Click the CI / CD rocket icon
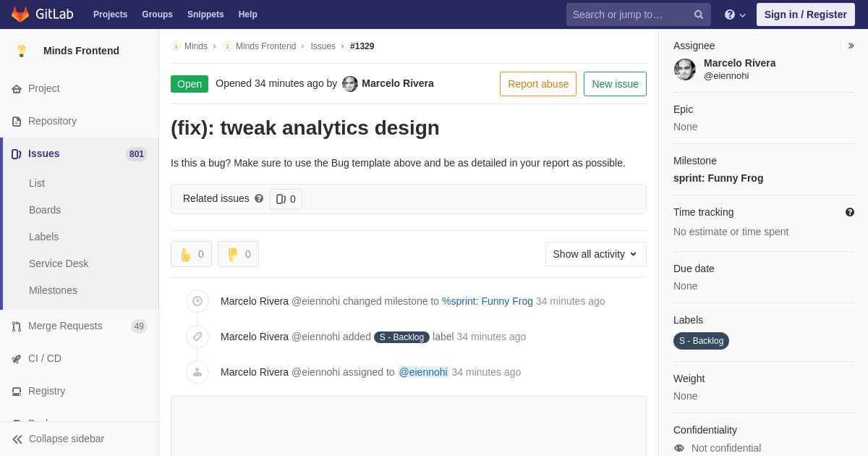 point(17,359)
